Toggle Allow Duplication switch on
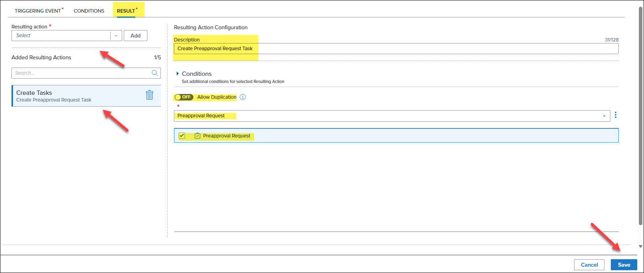 tap(183, 97)
